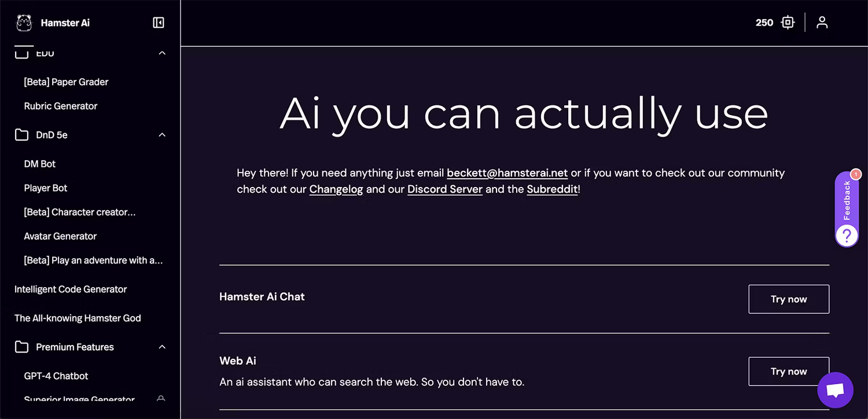Click the Hamster Ai logo icon
868x419 pixels.
click(x=24, y=23)
